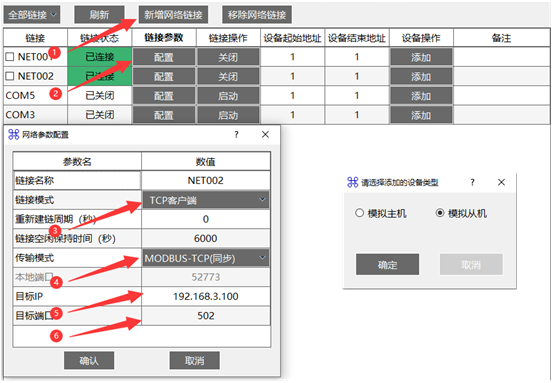Click the 本地端口 value 52773

206,277
